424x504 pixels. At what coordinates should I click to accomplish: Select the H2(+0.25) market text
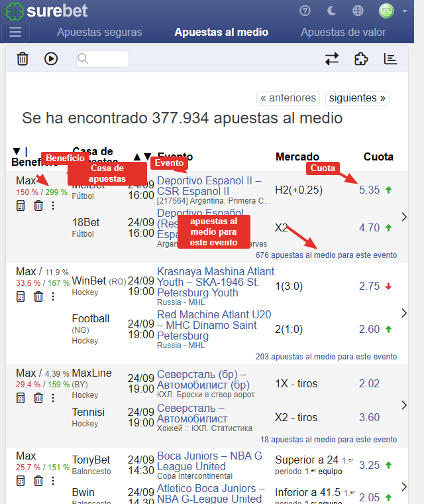click(299, 190)
